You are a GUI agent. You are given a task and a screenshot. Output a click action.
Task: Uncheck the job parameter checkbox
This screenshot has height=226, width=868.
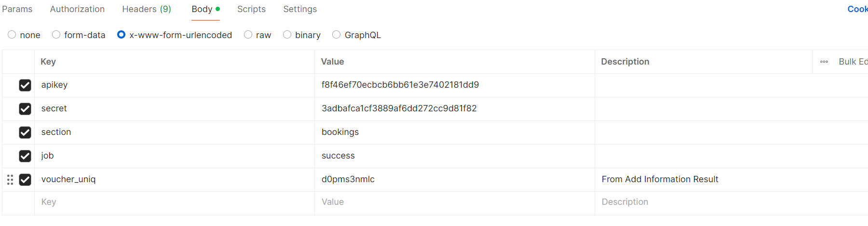pyautogui.click(x=25, y=156)
